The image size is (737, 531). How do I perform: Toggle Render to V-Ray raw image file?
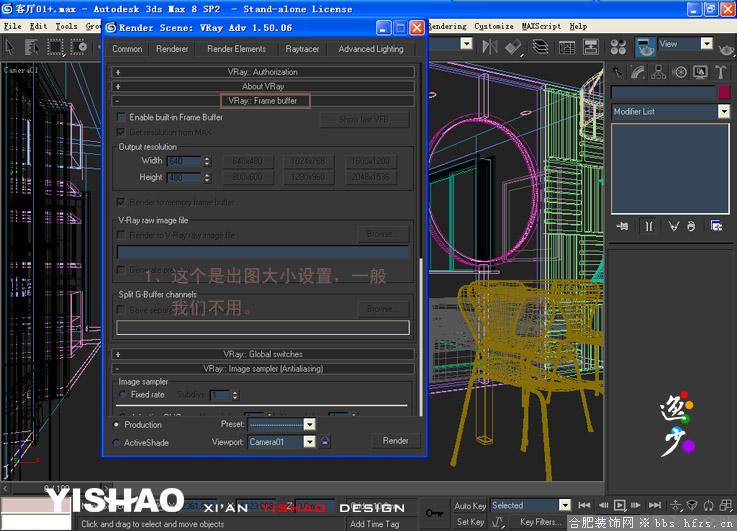pos(121,234)
